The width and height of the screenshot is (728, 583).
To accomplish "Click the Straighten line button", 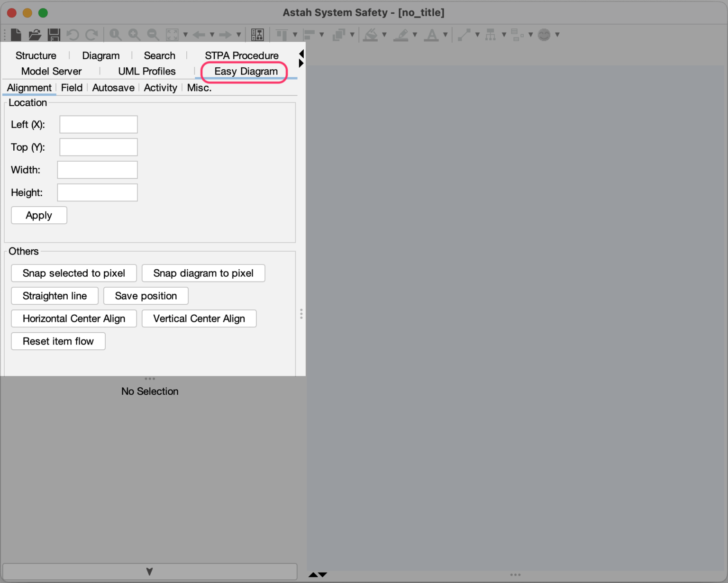I will (54, 296).
